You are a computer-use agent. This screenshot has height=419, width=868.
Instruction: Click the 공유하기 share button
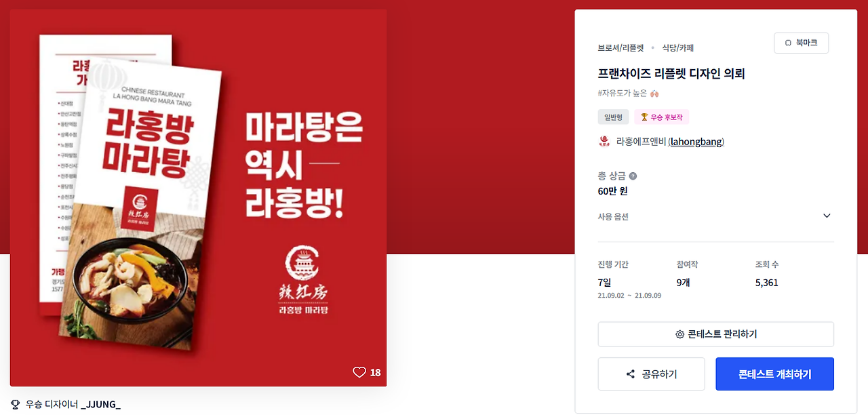point(651,374)
